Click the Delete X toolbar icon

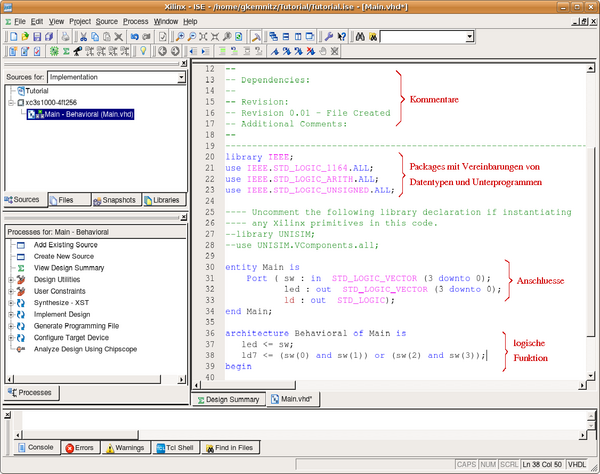[119, 37]
